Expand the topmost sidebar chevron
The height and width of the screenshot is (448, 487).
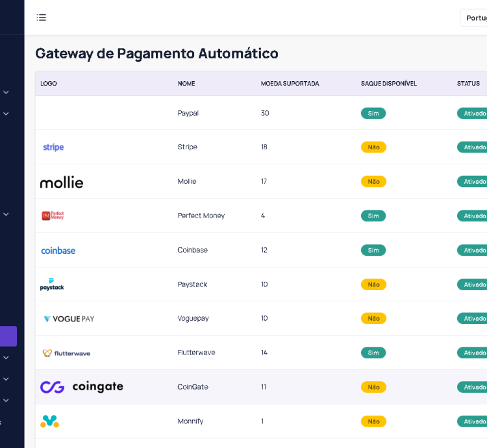click(6, 92)
